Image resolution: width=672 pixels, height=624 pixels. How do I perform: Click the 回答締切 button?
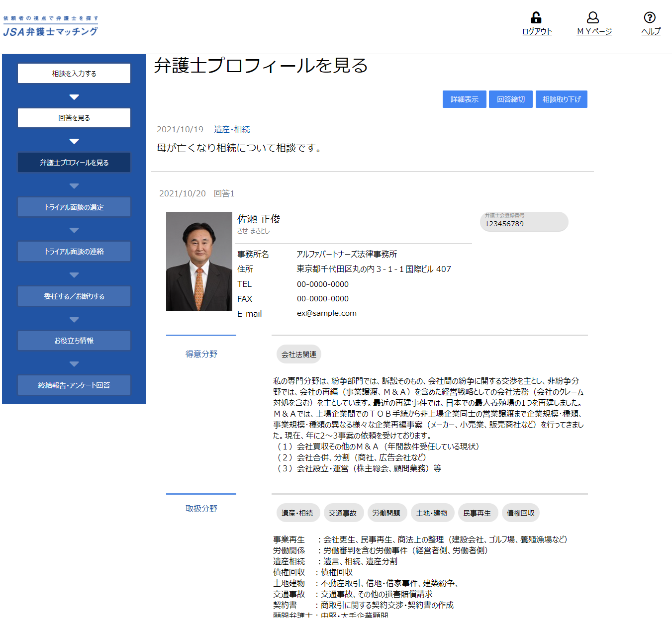[511, 99]
